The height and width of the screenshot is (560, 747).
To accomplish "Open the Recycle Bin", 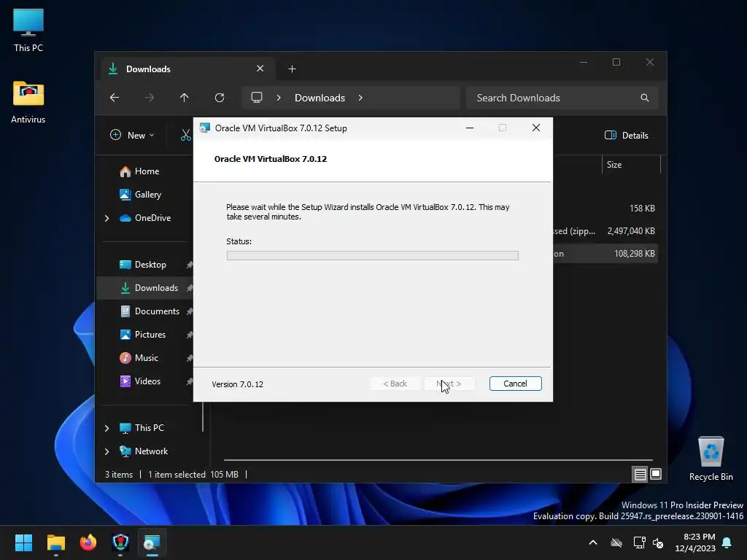I will pos(711,459).
